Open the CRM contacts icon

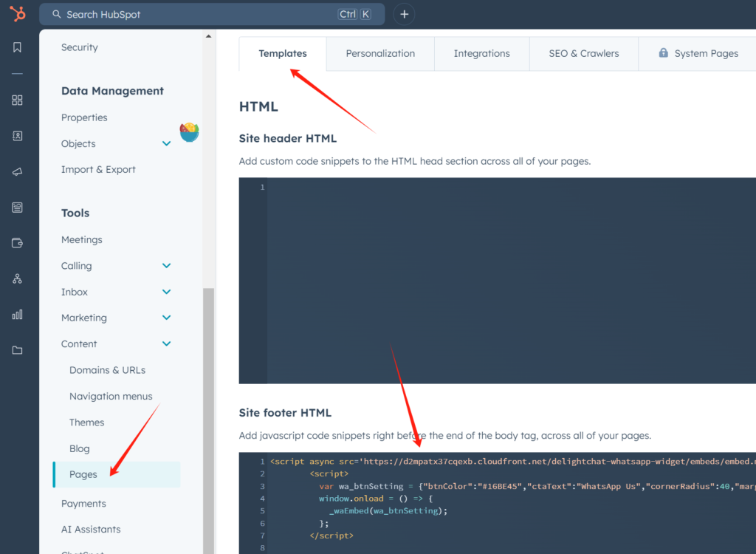pos(17,136)
